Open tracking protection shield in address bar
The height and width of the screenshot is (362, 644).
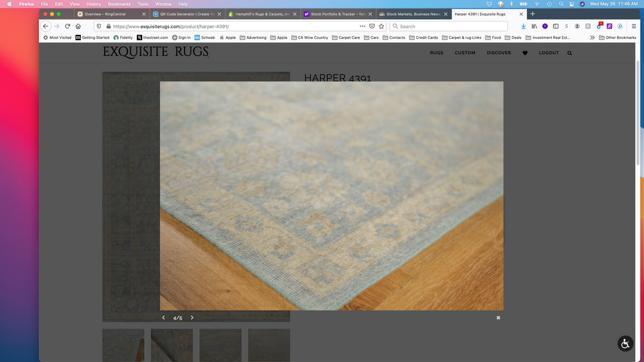click(x=99, y=26)
